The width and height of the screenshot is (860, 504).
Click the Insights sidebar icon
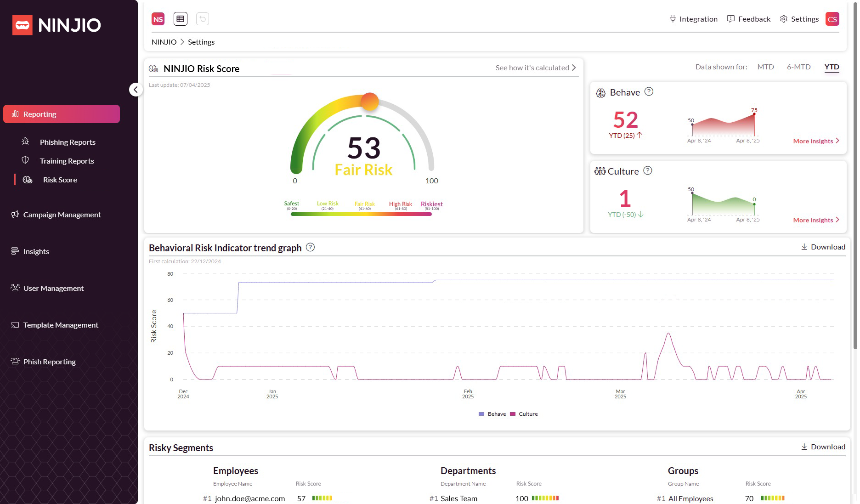coord(15,251)
